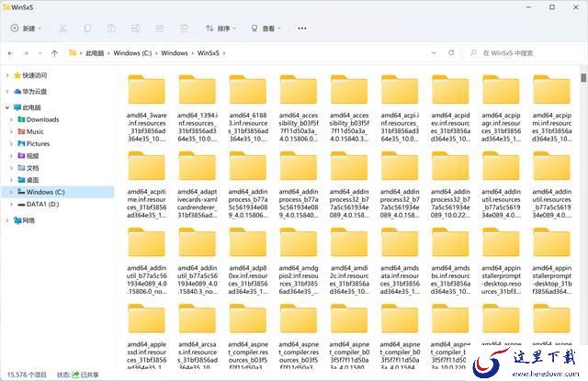Expand the Downloads node chevron
The height and width of the screenshot is (381, 588).
(11, 120)
